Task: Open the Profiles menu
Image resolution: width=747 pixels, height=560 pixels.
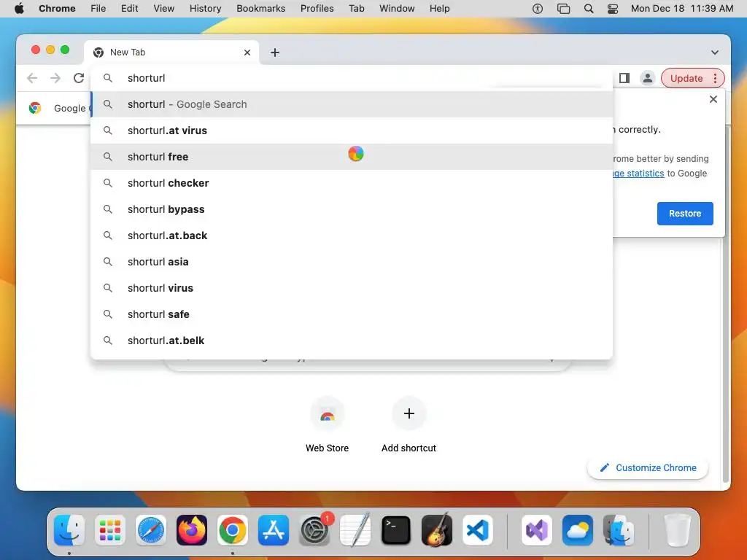Action: (x=317, y=8)
